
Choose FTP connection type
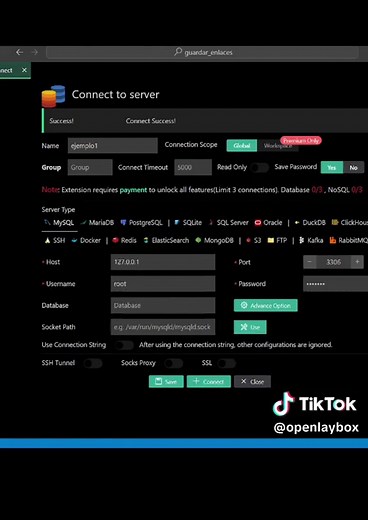point(277,240)
